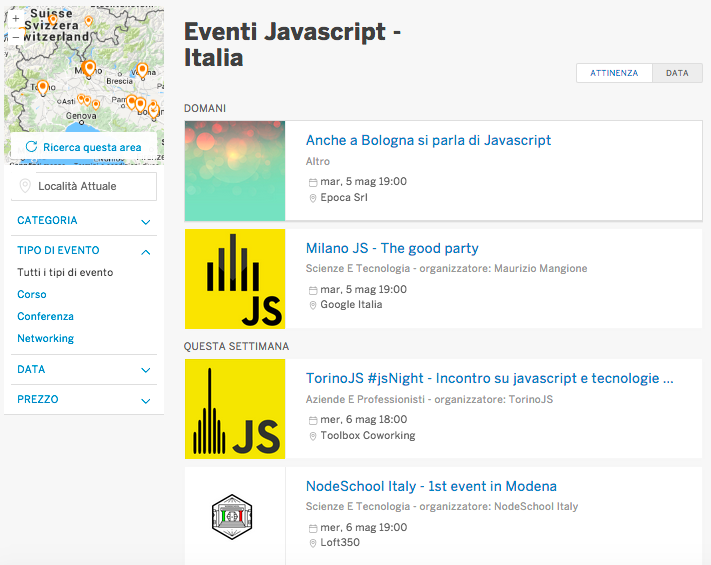
Task: Click the CATEGORIA chevron arrow
Action: pos(146,222)
